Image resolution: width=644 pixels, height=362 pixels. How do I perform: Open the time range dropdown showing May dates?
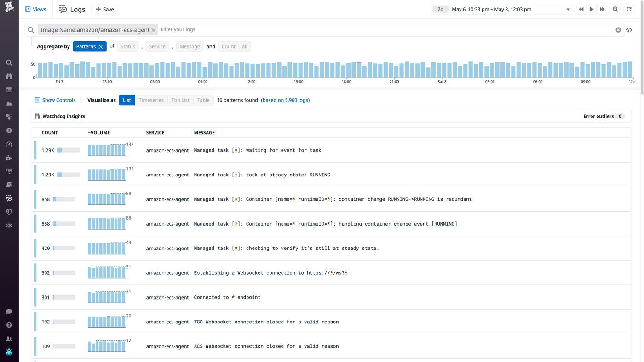click(x=501, y=9)
